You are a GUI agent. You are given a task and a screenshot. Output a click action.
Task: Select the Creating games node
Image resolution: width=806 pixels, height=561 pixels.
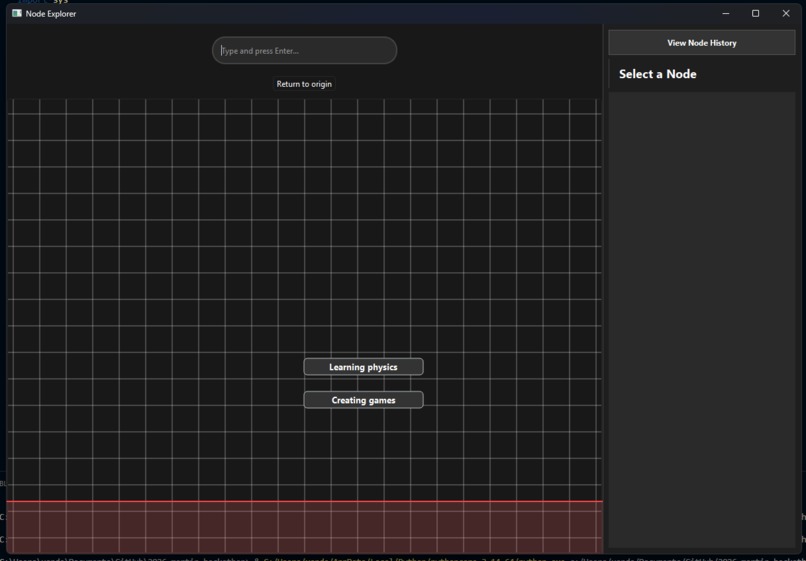point(363,400)
